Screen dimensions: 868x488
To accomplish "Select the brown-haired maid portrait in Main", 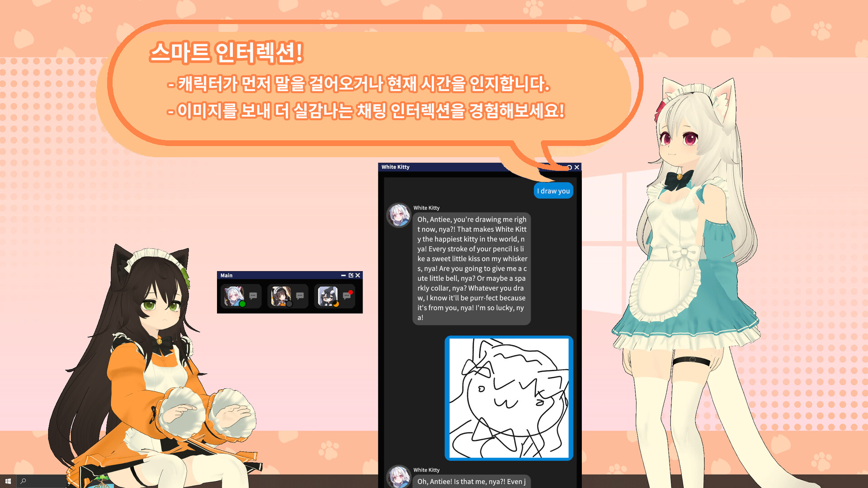I will point(280,296).
